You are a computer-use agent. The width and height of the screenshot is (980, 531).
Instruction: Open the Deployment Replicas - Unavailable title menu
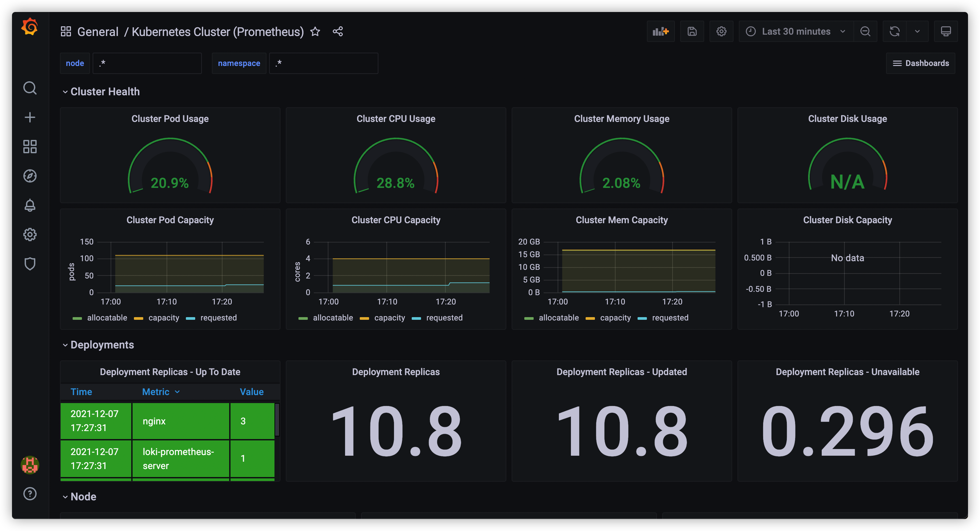point(847,372)
